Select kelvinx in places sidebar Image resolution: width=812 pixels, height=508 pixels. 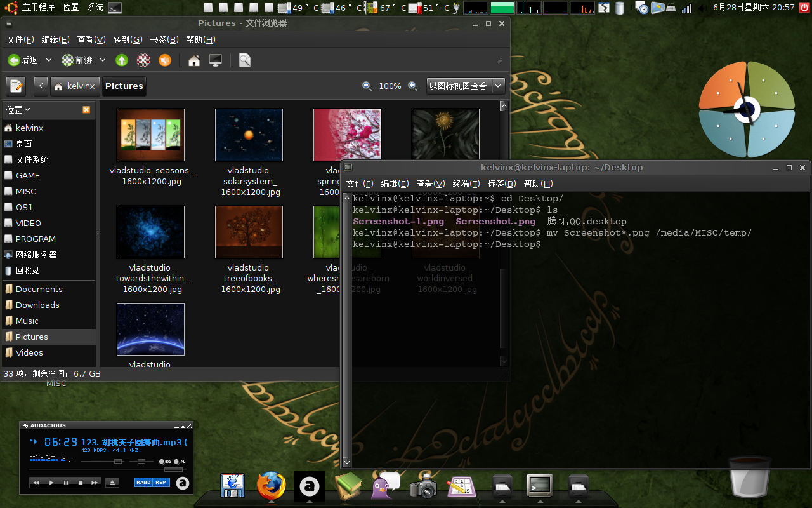[49, 128]
